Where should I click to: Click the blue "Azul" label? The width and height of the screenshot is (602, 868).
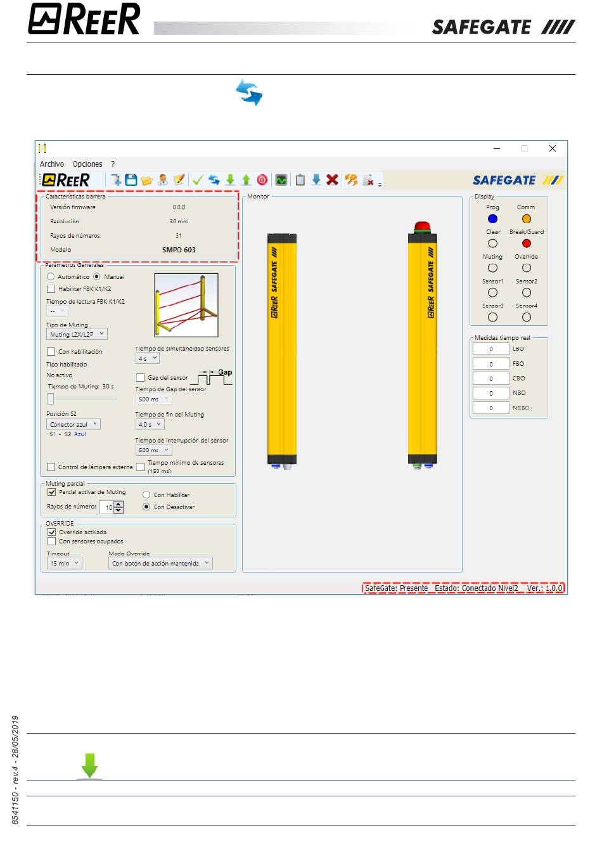(80, 434)
